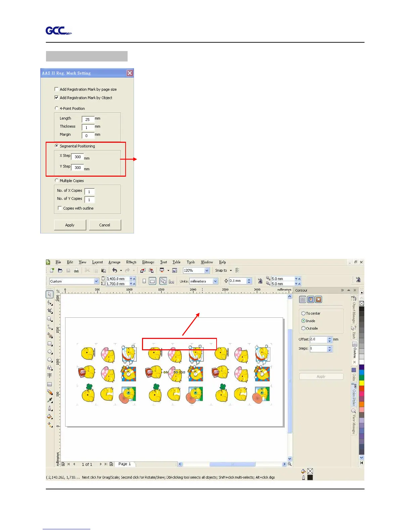Select the Outline pen tool in toolbox

tap(50, 408)
